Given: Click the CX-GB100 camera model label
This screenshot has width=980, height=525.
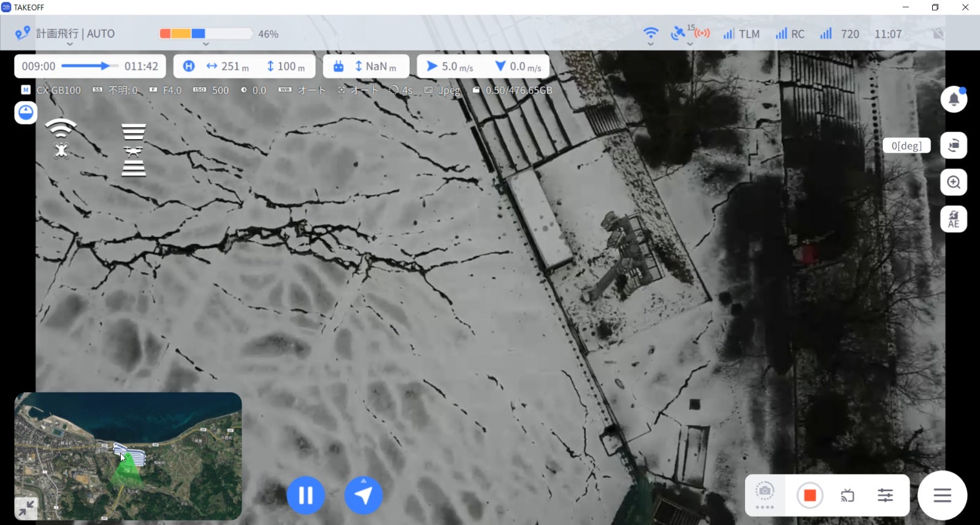Looking at the screenshot, I should (58, 90).
